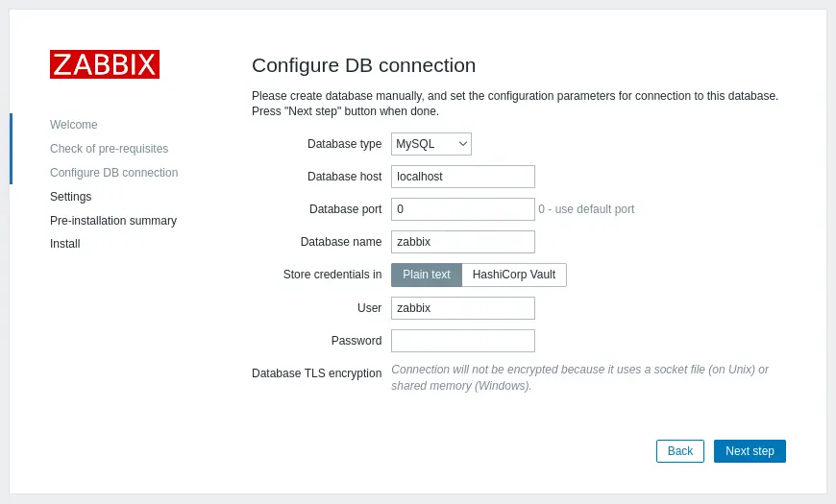Screen dimensions: 836x504
Task: Click into the Password field
Action: pyautogui.click(x=462, y=341)
